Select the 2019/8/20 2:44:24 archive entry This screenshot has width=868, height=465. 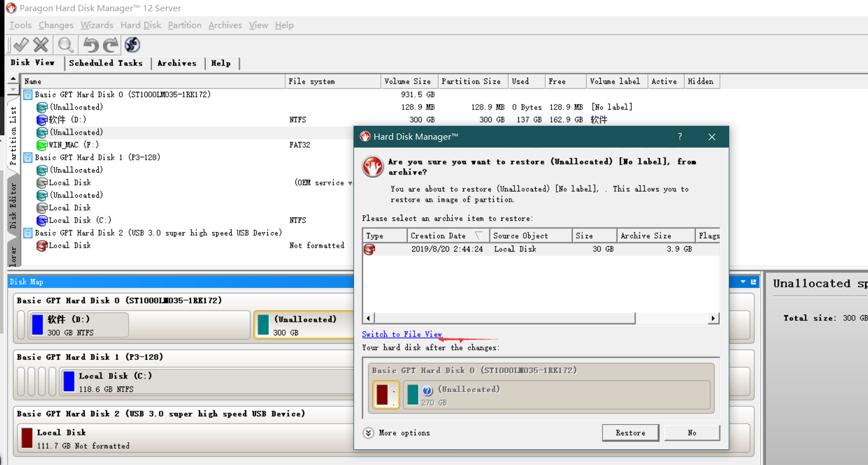(541, 249)
